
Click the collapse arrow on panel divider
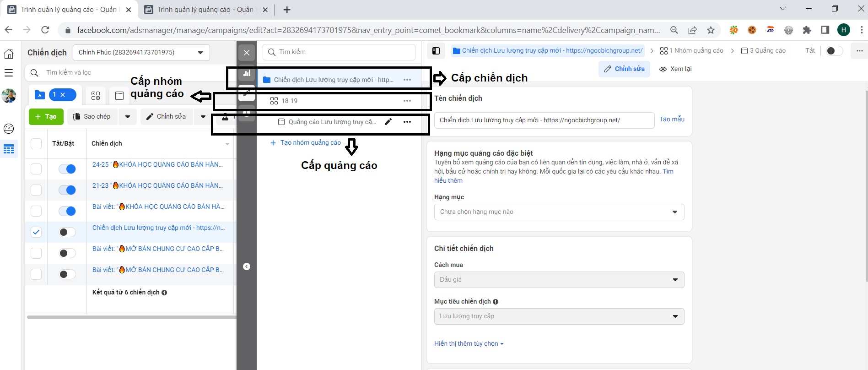click(x=247, y=267)
